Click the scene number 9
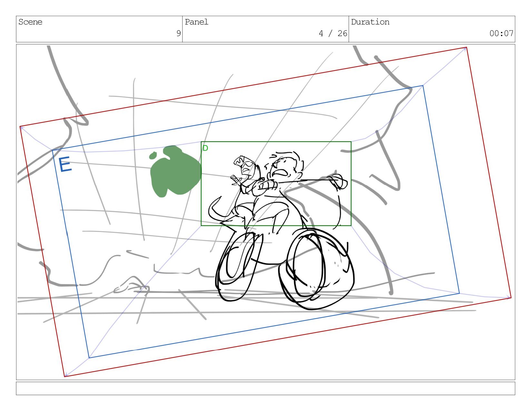Viewport: 532px width, 411px height. 178,34
